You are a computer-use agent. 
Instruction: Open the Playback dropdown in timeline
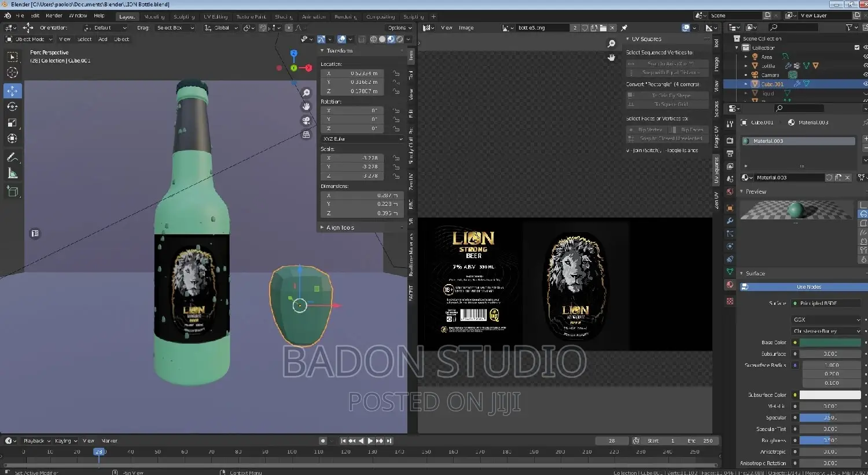coord(36,441)
